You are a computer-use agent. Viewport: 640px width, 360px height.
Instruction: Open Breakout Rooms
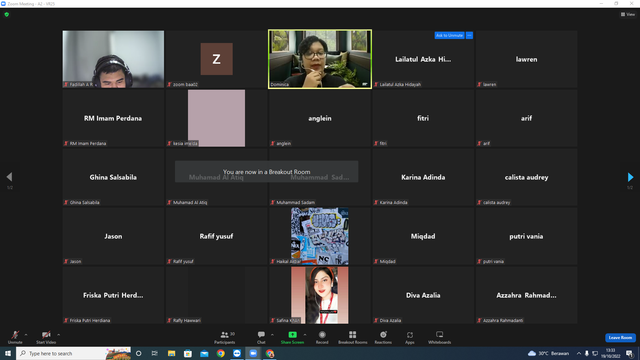(x=353, y=337)
